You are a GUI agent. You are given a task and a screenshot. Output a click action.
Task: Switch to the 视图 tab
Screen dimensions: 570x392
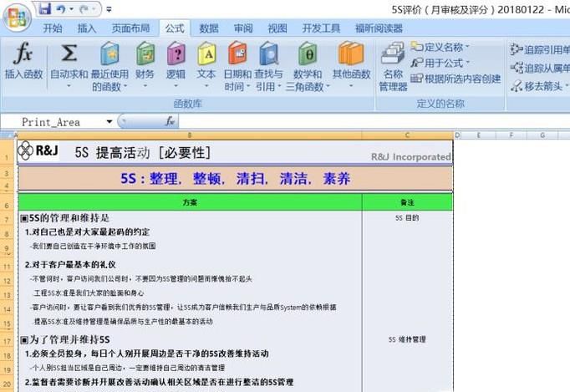[277, 28]
